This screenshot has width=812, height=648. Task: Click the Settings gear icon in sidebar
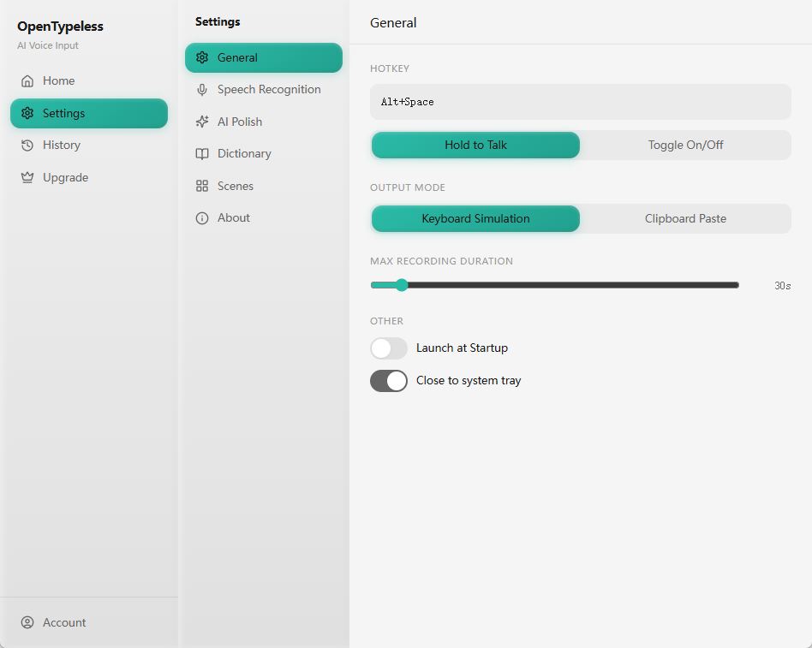point(27,113)
